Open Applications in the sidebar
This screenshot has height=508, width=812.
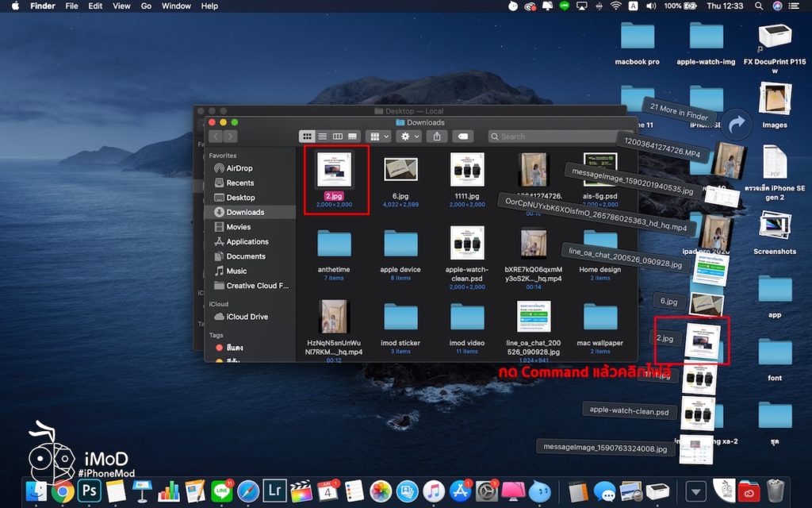pyautogui.click(x=247, y=241)
